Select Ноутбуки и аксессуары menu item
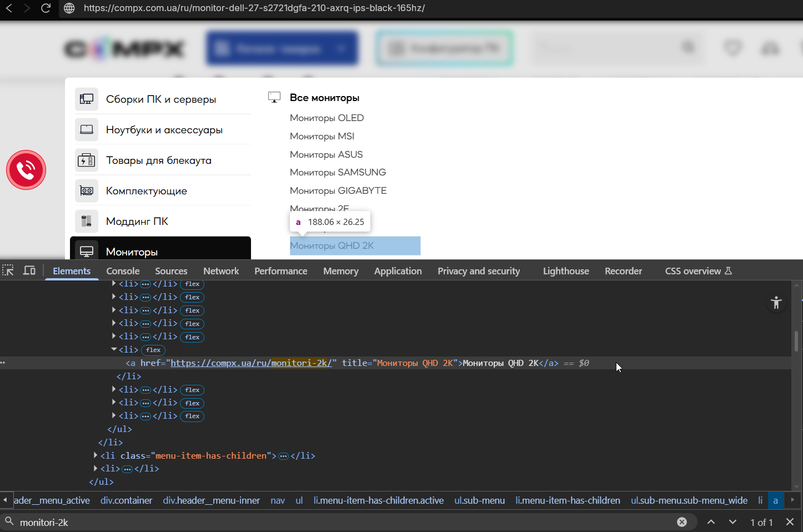 164,130
